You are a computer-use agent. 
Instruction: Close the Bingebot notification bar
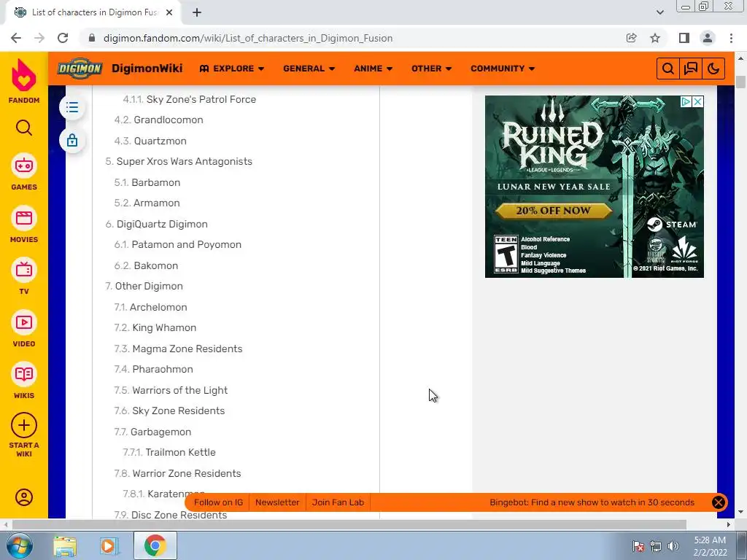[718, 502]
